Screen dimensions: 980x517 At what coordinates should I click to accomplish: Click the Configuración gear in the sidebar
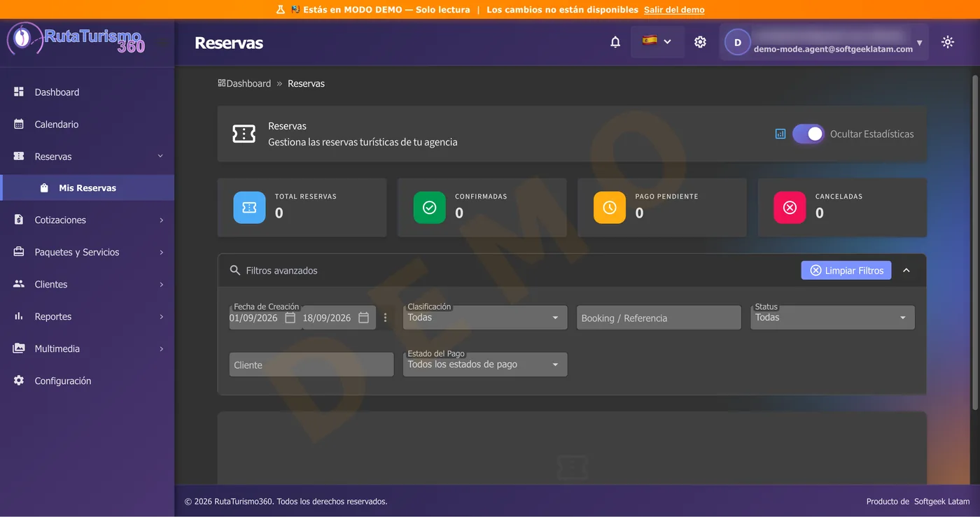pos(19,381)
